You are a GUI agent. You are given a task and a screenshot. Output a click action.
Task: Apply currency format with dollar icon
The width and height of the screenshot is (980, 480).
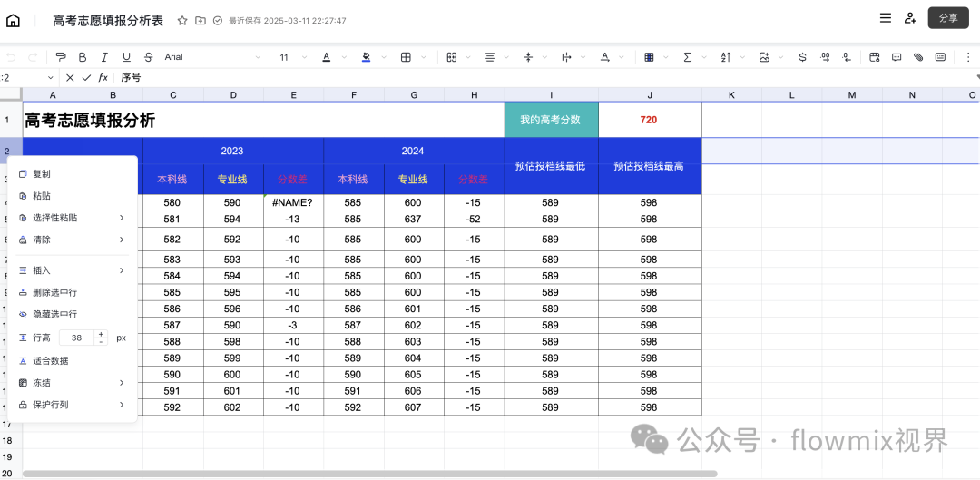click(x=802, y=57)
